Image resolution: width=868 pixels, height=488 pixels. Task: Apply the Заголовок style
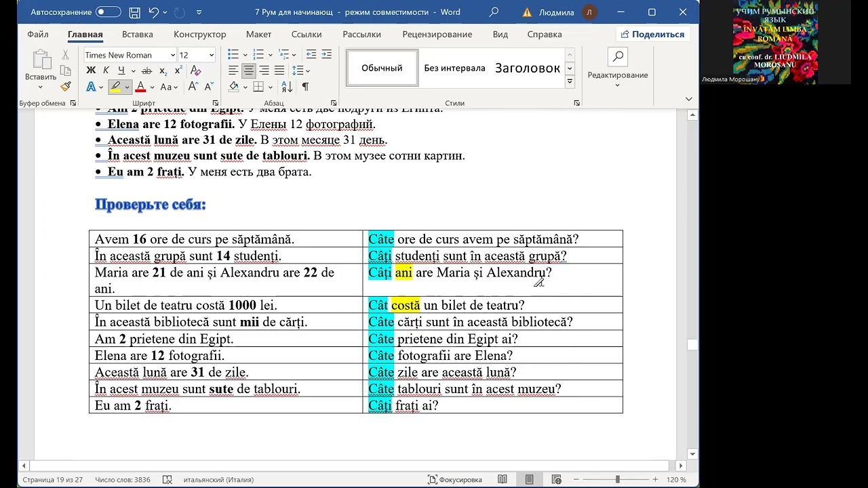(527, 68)
